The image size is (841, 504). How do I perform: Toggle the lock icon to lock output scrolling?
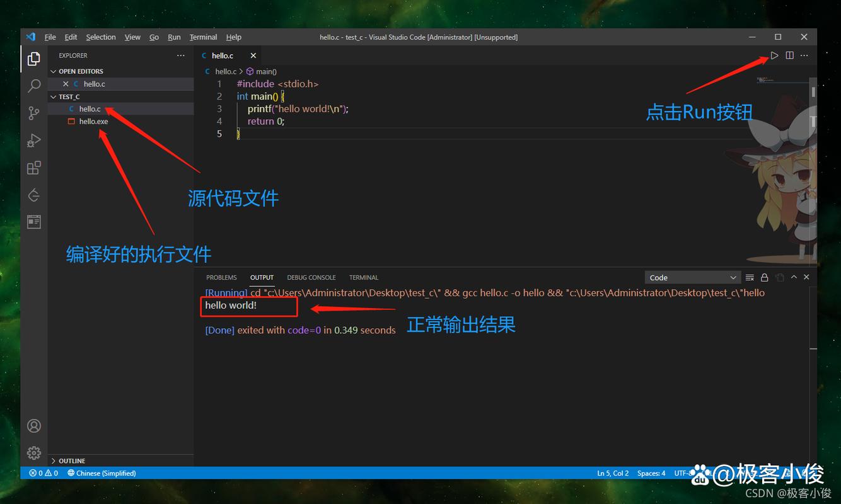(764, 277)
